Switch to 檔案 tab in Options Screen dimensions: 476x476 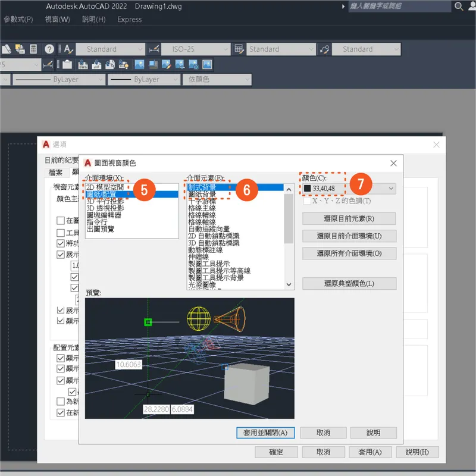click(x=56, y=173)
